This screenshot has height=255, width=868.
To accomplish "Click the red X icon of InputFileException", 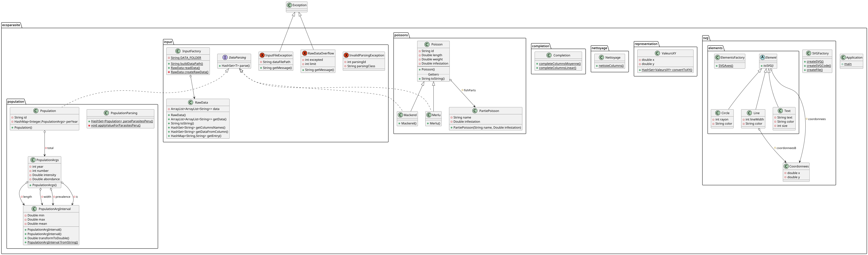I will tap(262, 55).
